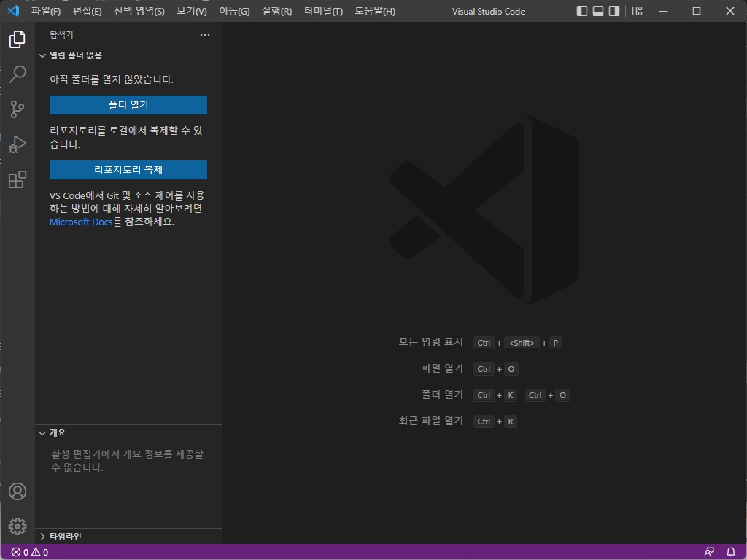Close the VS Code window

[x=729, y=11]
